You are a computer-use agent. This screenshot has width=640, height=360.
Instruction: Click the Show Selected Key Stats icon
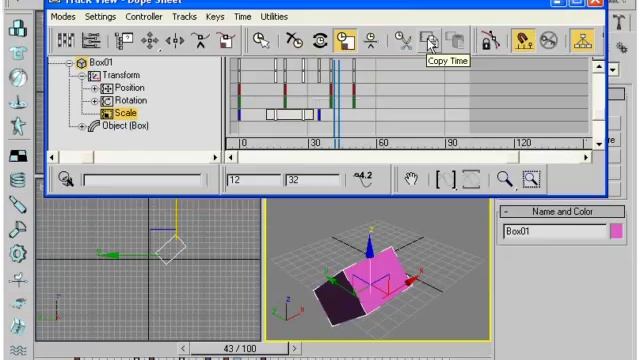tap(363, 179)
